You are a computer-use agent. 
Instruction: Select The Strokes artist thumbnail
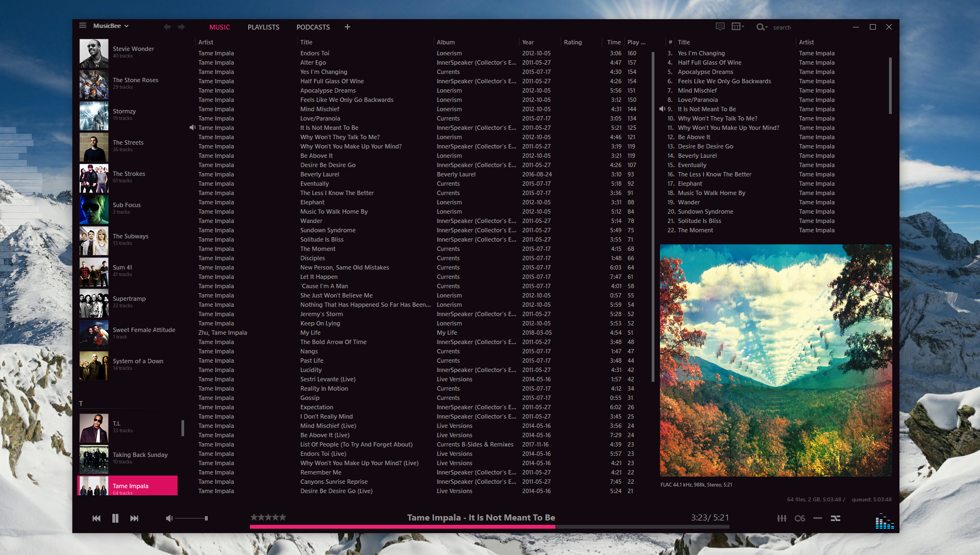(x=94, y=178)
